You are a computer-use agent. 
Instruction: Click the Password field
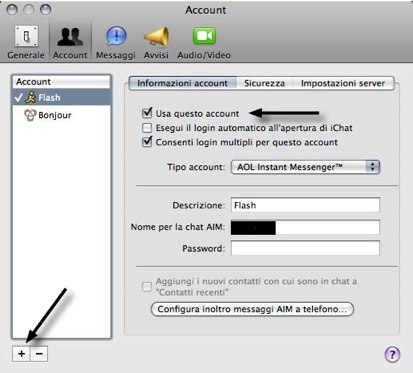305,248
